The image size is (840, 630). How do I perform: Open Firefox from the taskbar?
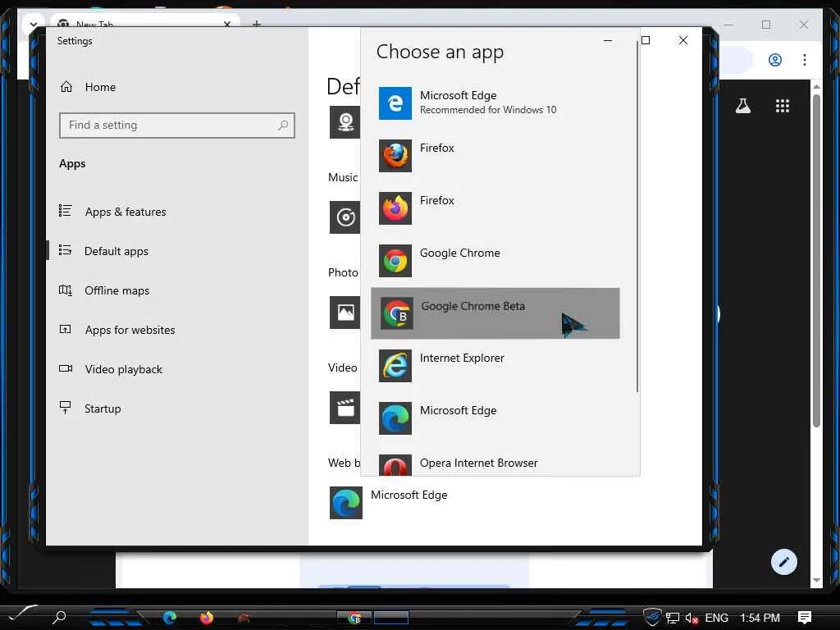click(206, 618)
